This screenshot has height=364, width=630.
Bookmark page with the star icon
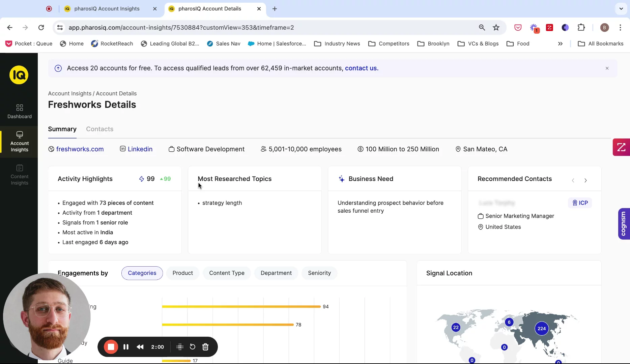pyautogui.click(x=496, y=28)
